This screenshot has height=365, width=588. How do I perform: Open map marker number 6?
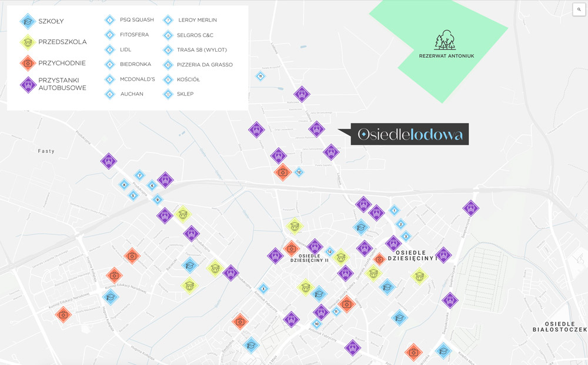152,185
